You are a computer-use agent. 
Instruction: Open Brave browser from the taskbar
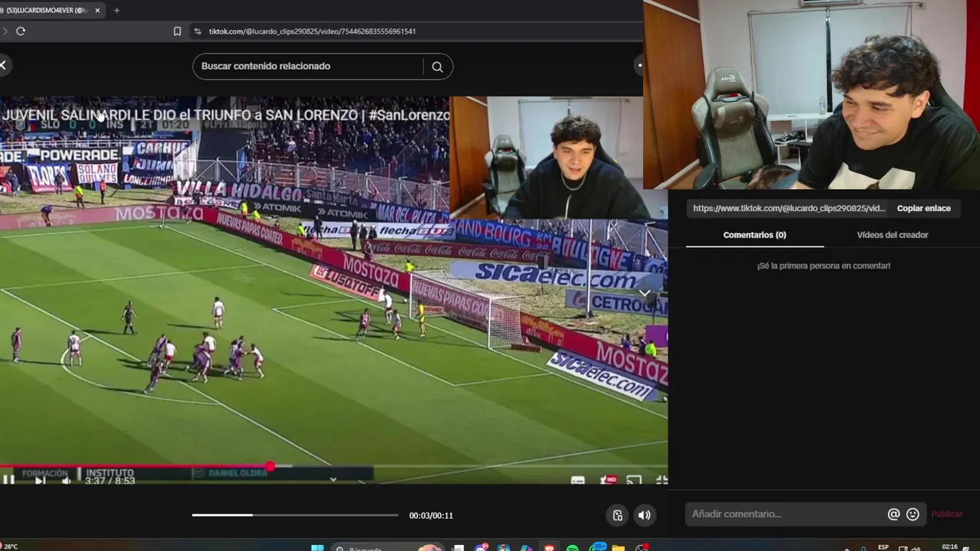coord(549,548)
